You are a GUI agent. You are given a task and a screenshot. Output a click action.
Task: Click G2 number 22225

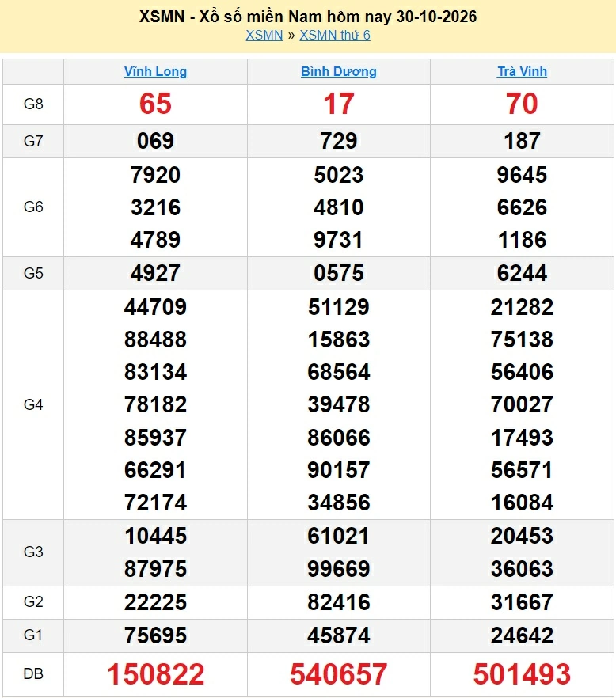155,602
